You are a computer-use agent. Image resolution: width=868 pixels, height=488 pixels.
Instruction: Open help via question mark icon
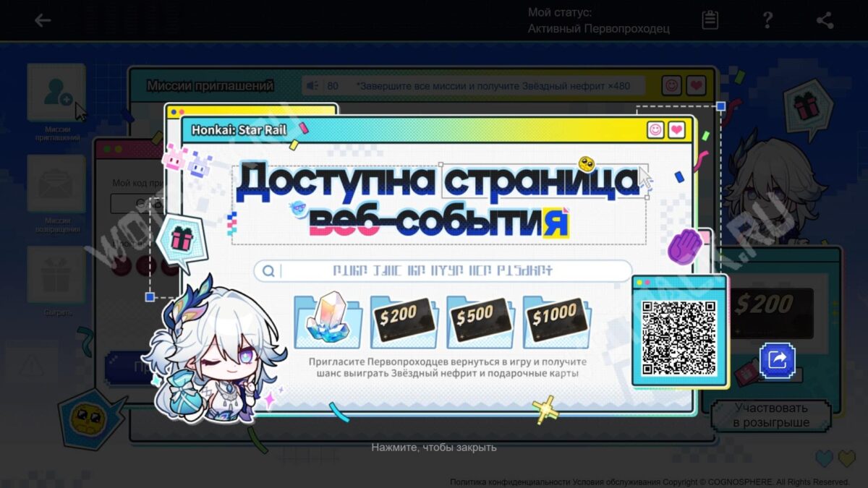pos(767,20)
